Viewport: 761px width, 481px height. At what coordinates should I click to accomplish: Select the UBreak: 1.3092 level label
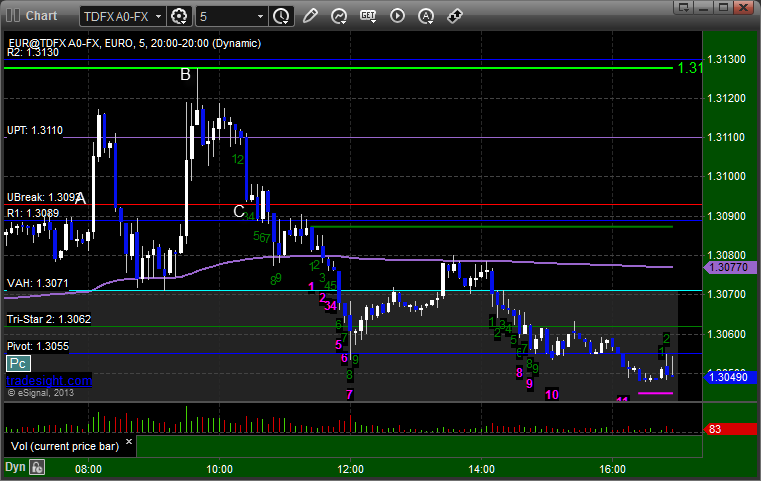point(43,197)
